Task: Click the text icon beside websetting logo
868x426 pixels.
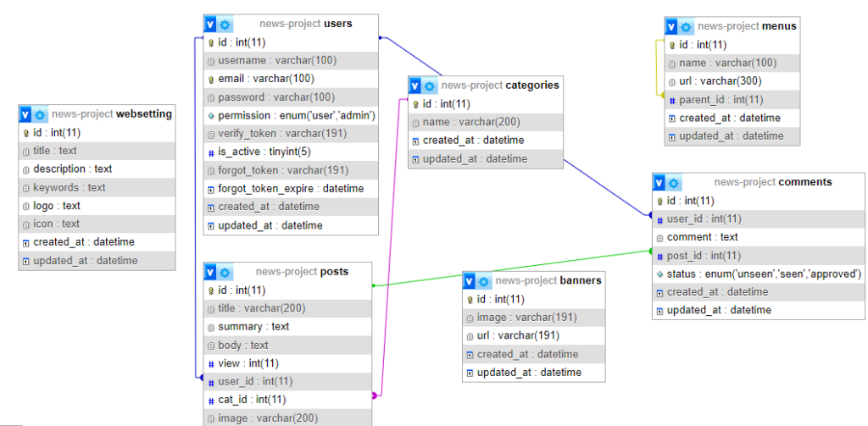Action: click(26, 207)
